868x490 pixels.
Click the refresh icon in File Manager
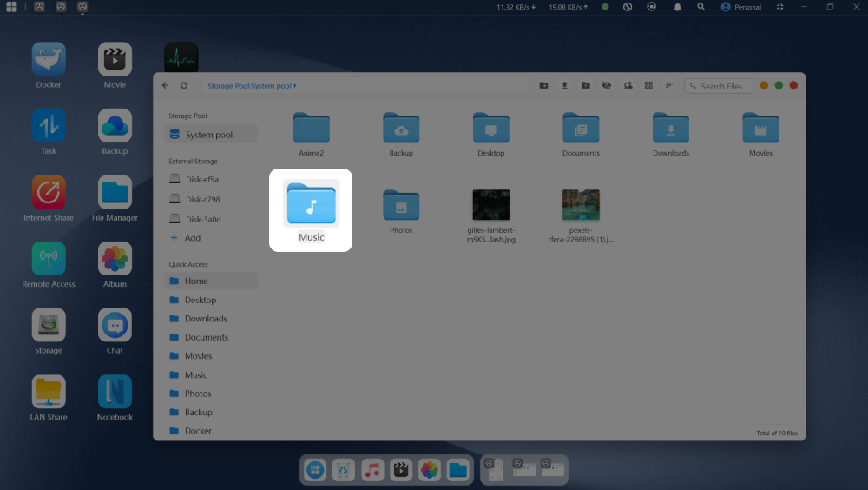pos(184,85)
